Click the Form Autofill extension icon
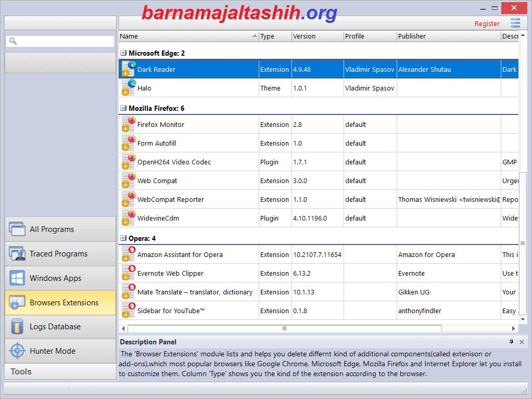532x399 pixels. click(129, 143)
